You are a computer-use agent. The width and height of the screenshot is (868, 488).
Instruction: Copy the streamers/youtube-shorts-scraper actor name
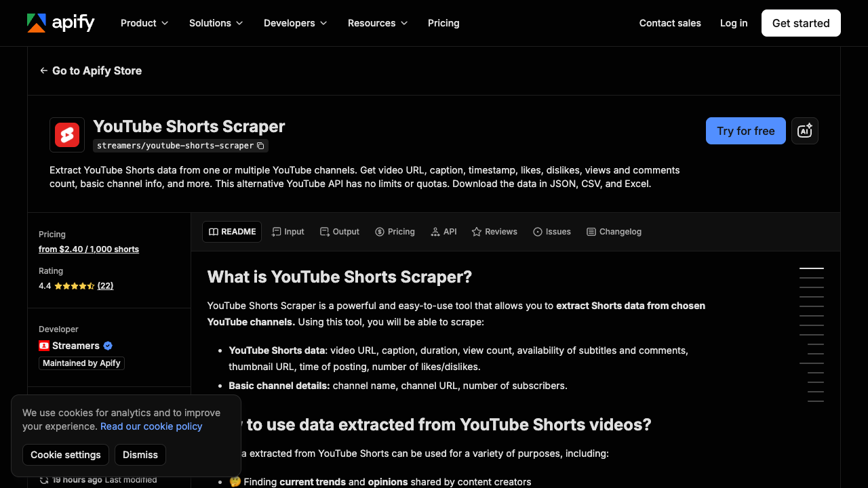coord(260,146)
